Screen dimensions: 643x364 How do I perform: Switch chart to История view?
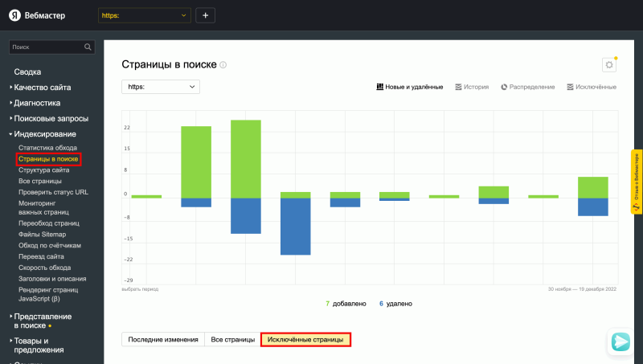click(472, 86)
